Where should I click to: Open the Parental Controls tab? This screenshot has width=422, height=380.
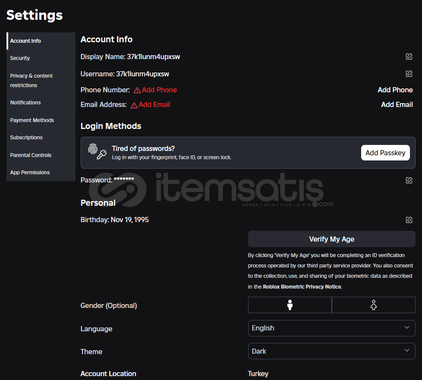coord(41,155)
